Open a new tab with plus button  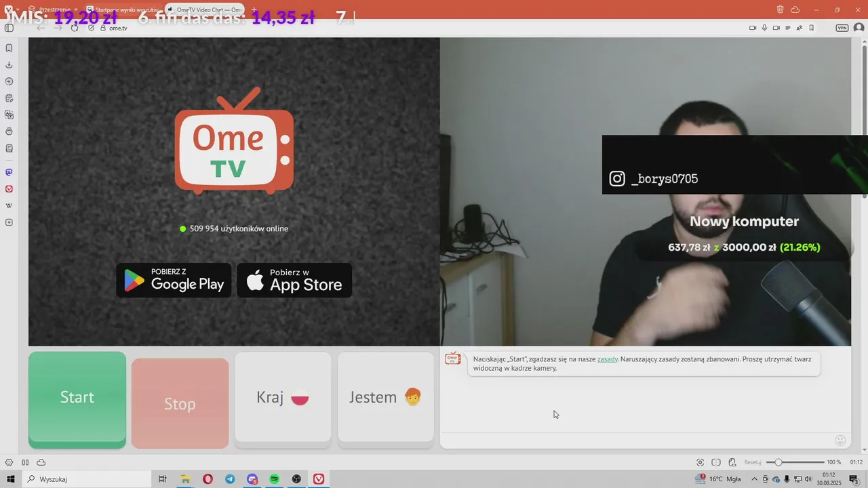click(x=254, y=9)
